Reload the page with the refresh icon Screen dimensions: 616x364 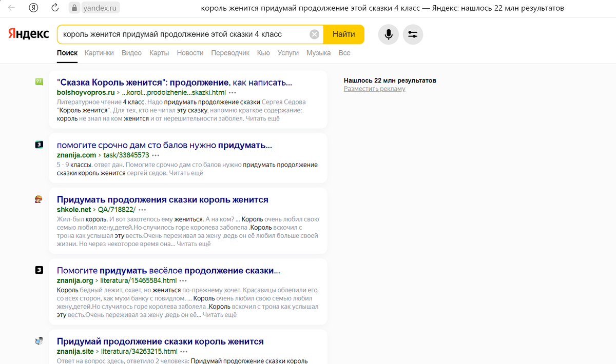coord(55,8)
